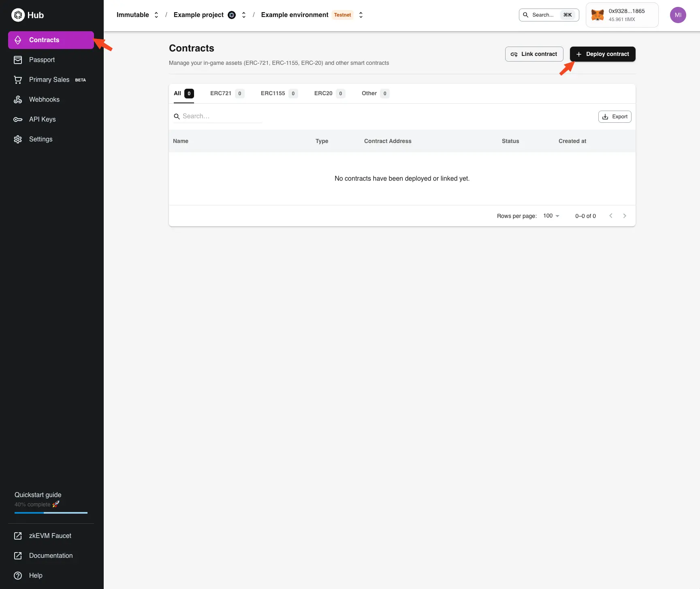This screenshot has width=700, height=589.
Task: Open the MetaMask wallet panel
Action: point(622,15)
